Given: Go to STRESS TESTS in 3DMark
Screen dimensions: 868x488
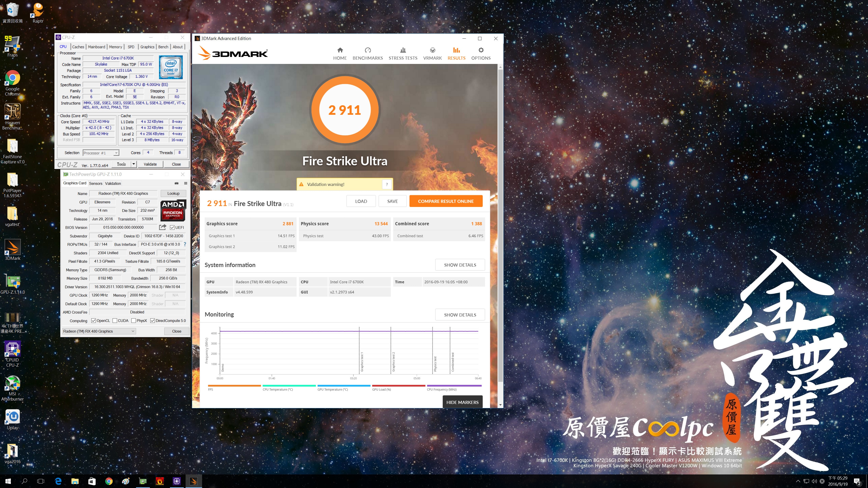Looking at the screenshot, I should pos(403,54).
